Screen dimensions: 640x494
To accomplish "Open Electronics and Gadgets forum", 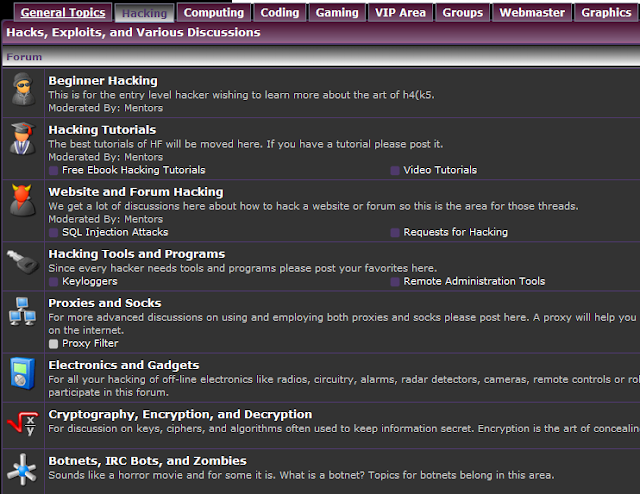I will pos(124,365).
